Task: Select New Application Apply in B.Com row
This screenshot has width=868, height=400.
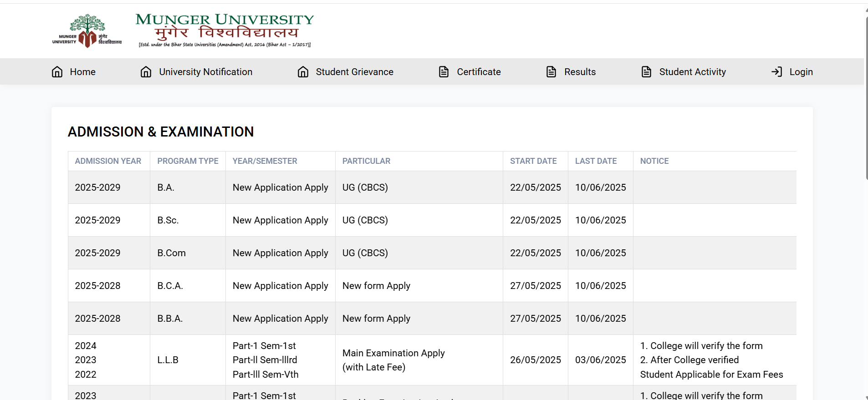Action: pyautogui.click(x=281, y=253)
